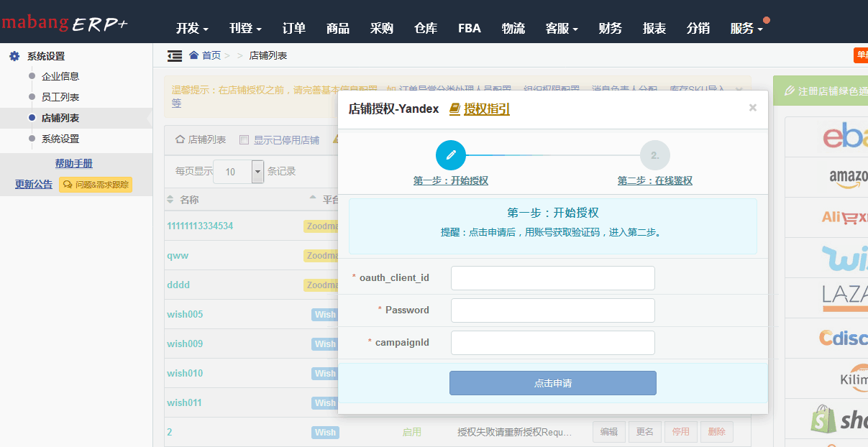This screenshot has width=868, height=447.
Task: Go to the 财务 menu
Action: point(611,29)
